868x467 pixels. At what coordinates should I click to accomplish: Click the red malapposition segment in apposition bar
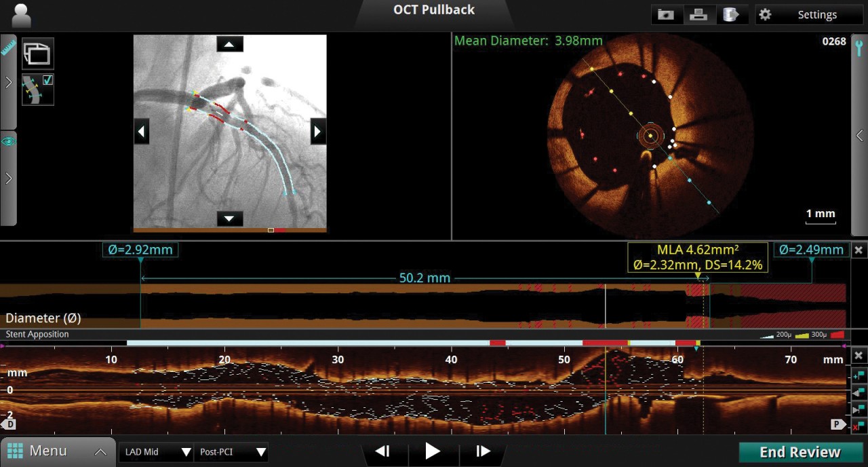coord(605,343)
